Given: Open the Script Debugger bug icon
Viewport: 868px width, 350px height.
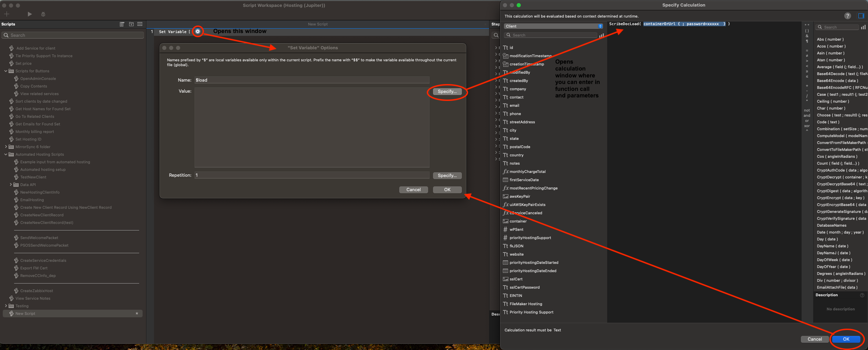Looking at the screenshot, I should coord(43,14).
